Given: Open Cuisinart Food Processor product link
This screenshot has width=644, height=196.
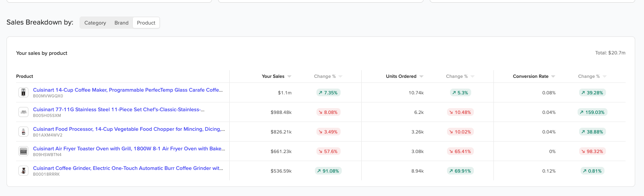Looking at the screenshot, I should point(129,129).
